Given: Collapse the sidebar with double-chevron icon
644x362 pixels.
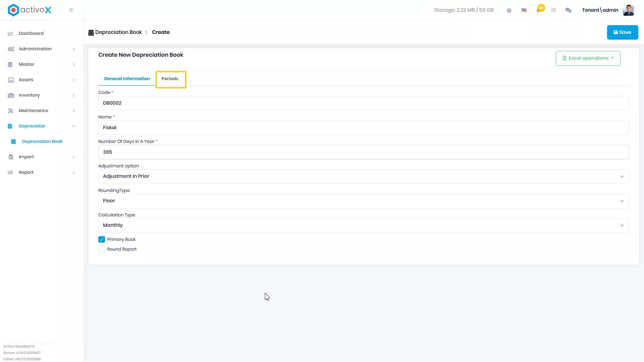Looking at the screenshot, I should pos(71,10).
